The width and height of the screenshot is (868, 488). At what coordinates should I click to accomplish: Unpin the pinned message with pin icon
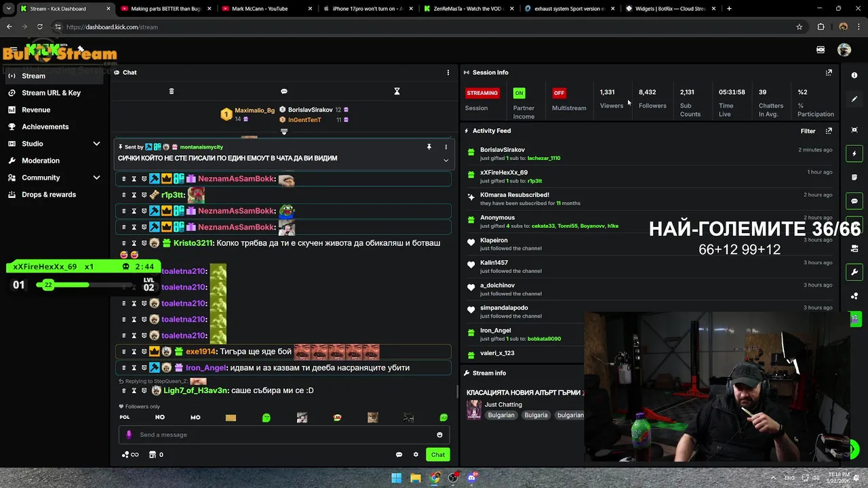[429, 147]
